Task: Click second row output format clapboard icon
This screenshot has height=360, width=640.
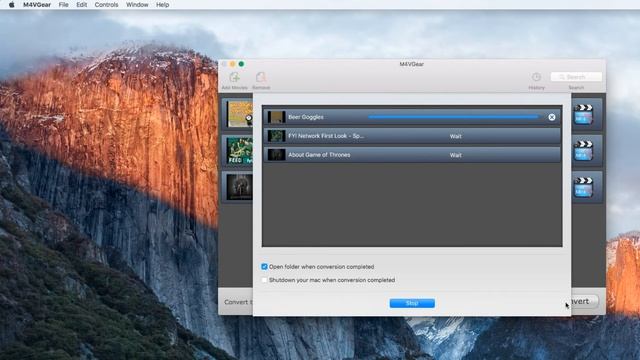Action: coord(583,151)
